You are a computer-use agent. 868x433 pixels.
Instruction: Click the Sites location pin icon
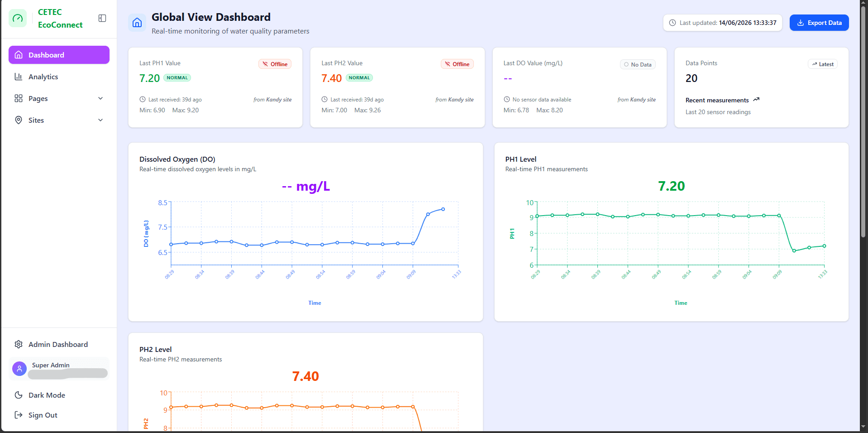(19, 120)
